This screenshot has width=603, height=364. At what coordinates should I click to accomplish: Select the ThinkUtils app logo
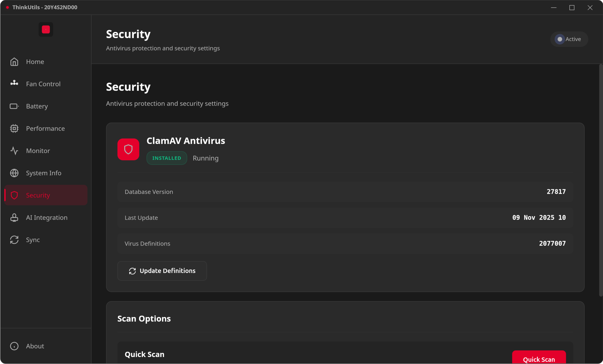pyautogui.click(x=45, y=29)
